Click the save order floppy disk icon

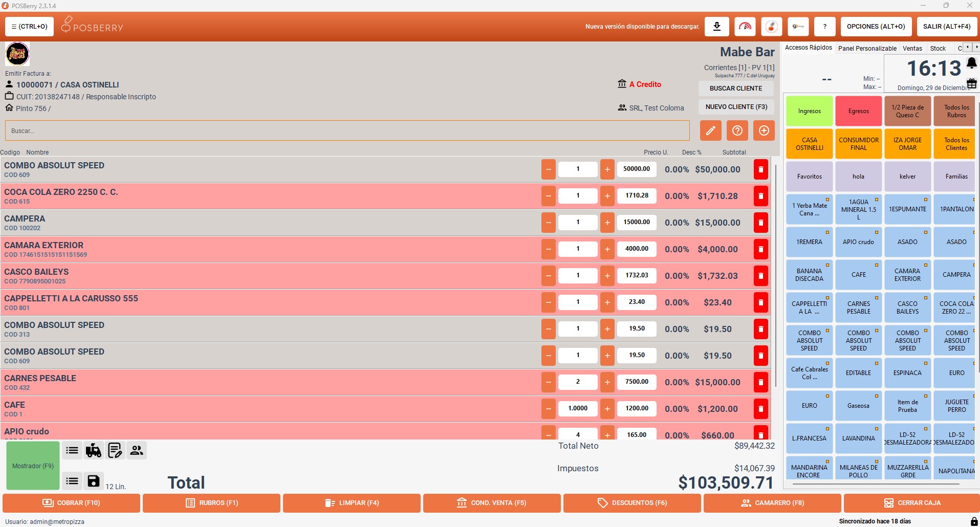click(94, 481)
